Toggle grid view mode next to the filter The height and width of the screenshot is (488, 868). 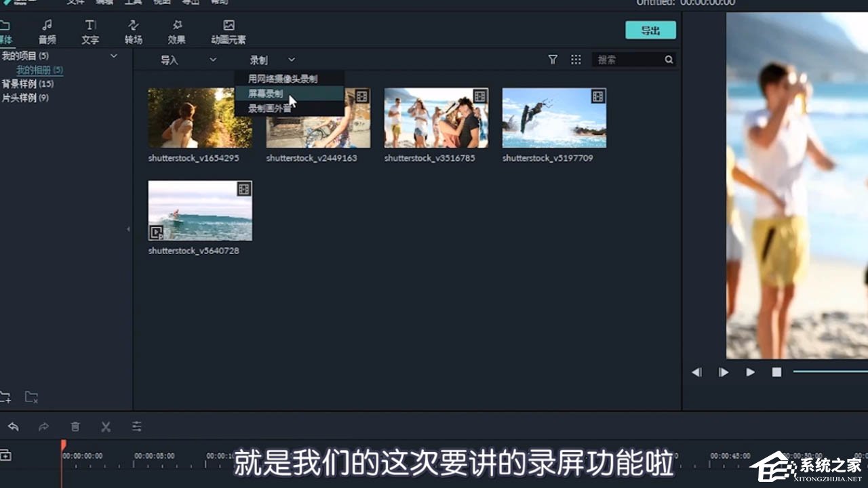576,60
